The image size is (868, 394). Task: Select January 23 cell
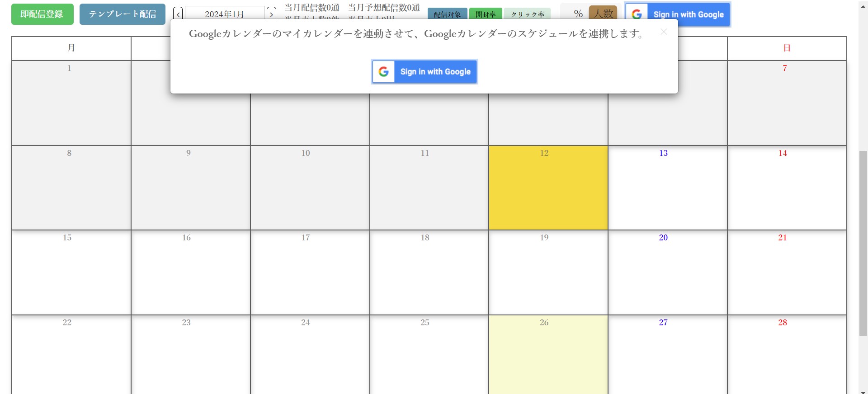click(190, 355)
